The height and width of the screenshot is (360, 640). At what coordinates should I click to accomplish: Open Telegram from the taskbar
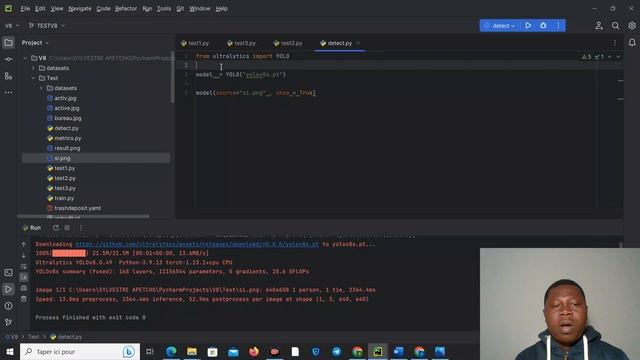pos(337,351)
